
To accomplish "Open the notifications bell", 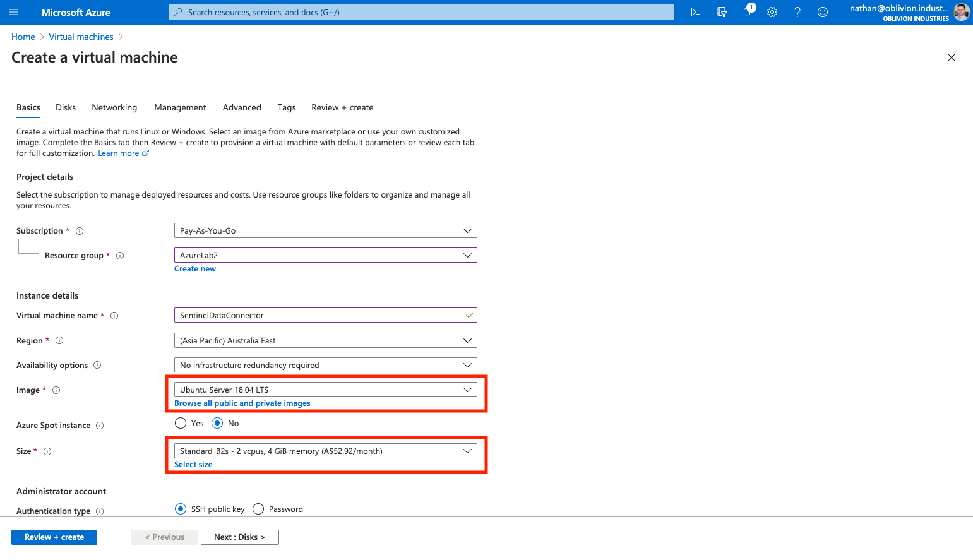I will point(747,12).
